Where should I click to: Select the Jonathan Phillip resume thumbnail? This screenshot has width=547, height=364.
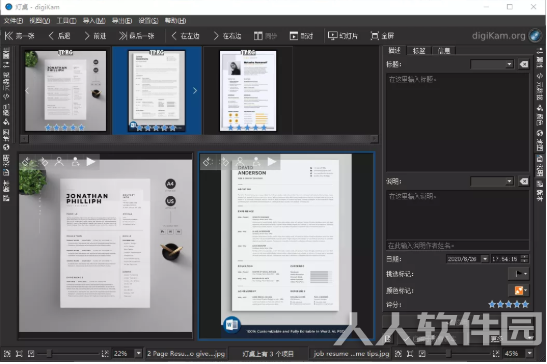pos(66,91)
